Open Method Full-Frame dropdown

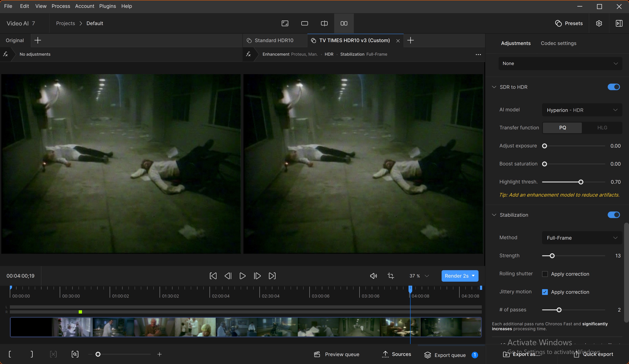(x=582, y=238)
